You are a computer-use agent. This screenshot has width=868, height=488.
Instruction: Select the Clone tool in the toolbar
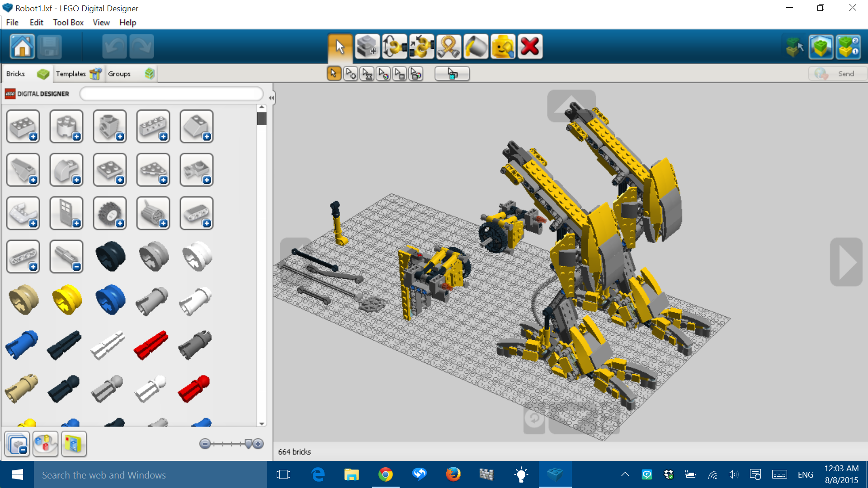368,46
